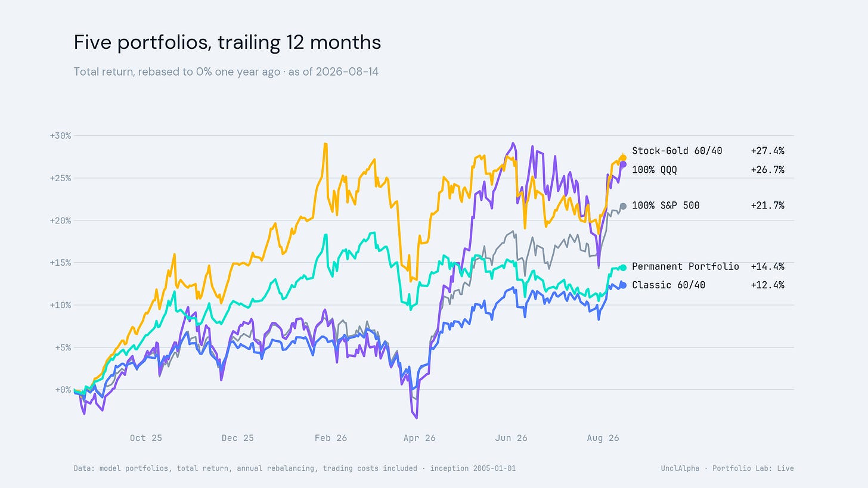Click the +0% y-axis label

click(x=63, y=390)
